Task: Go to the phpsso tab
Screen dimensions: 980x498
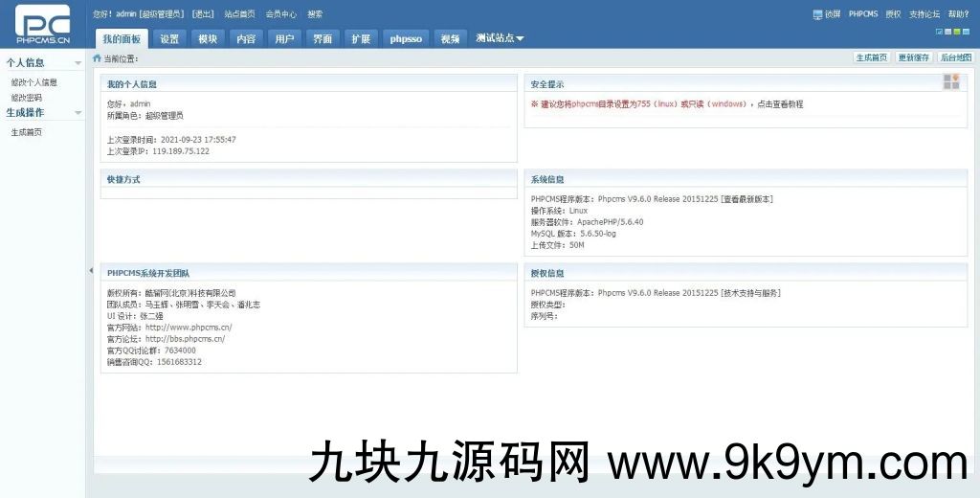Action: 406,39
